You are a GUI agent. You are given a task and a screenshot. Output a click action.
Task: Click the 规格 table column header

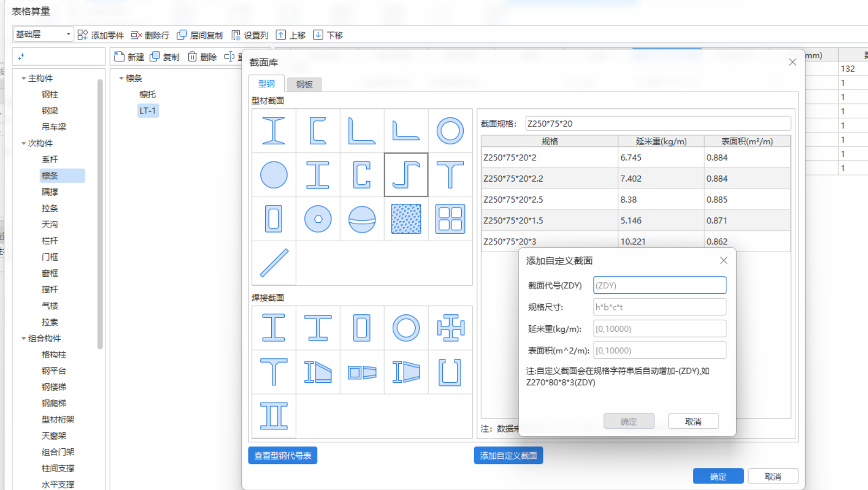tap(550, 141)
